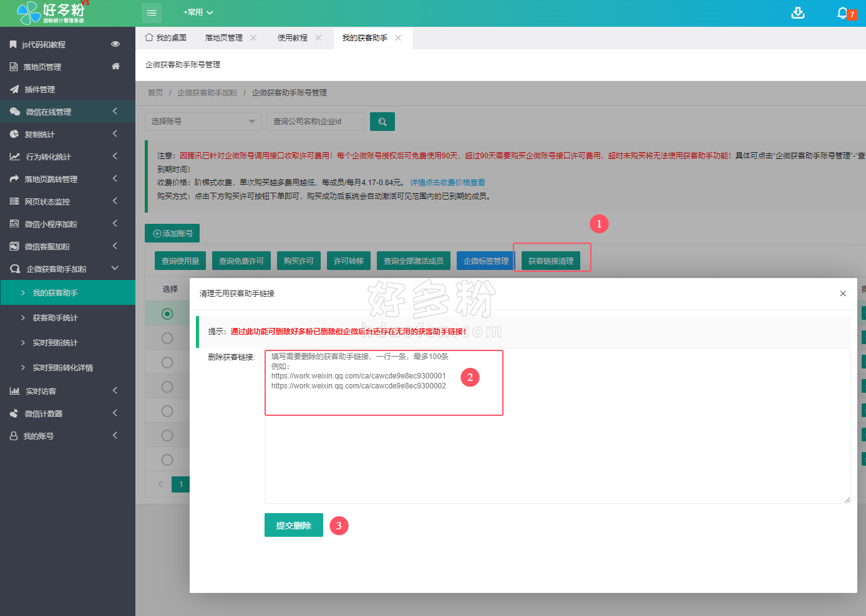Click the user icon for 我的账号
This screenshot has width=866, height=616.
[14, 436]
